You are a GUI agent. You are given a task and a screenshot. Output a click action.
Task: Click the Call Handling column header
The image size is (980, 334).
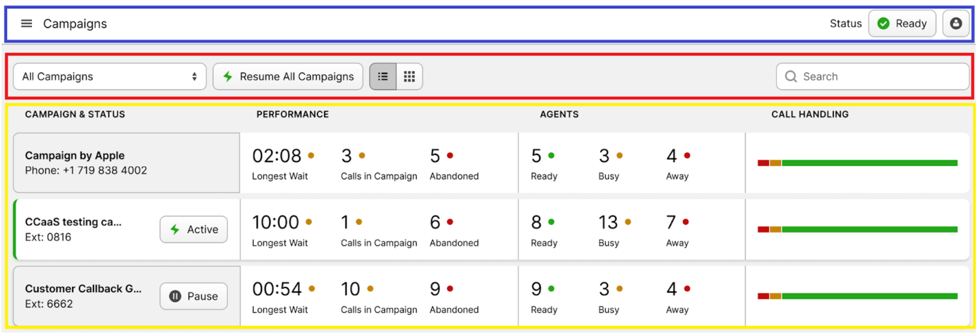tap(810, 115)
